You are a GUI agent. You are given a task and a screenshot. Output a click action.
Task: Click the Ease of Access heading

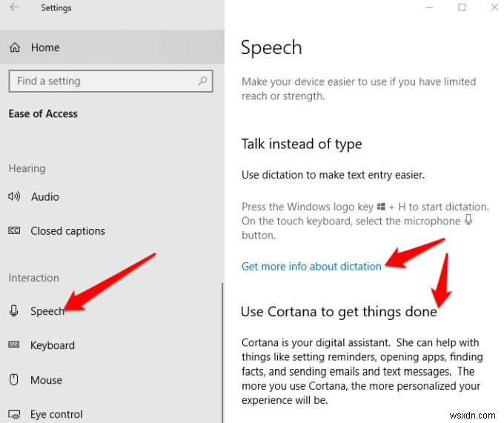point(43,113)
